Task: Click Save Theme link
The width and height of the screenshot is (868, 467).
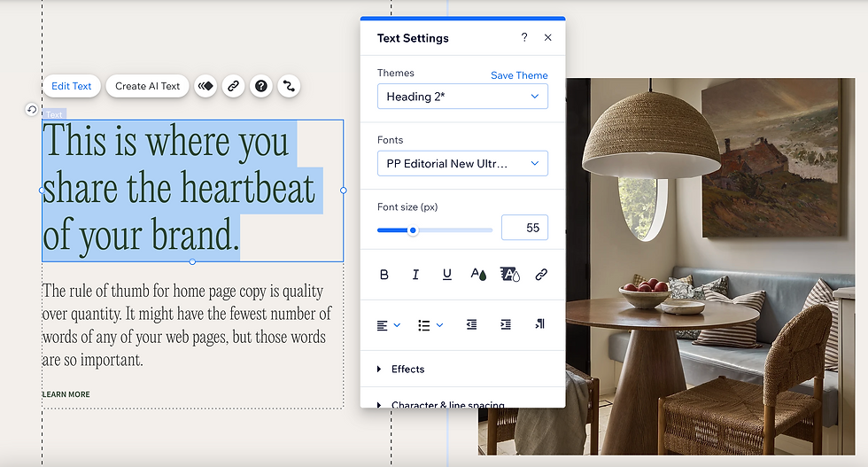Action: click(x=519, y=75)
